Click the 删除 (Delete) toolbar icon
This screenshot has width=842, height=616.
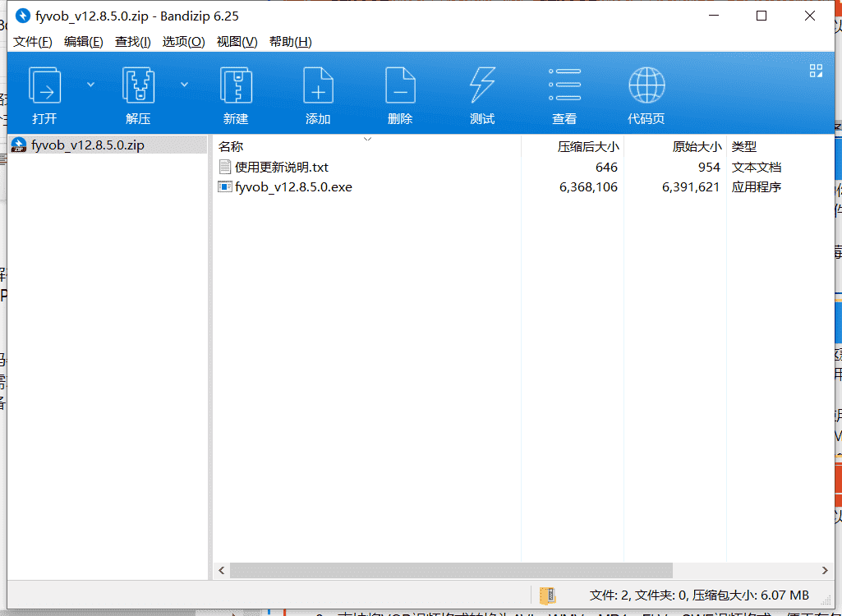pyautogui.click(x=400, y=85)
